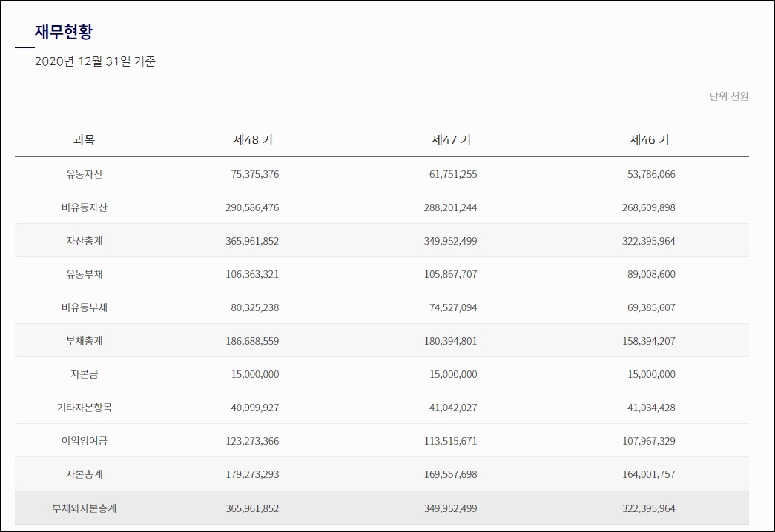Click the unit label 단위:천원
775x532 pixels.
point(729,96)
